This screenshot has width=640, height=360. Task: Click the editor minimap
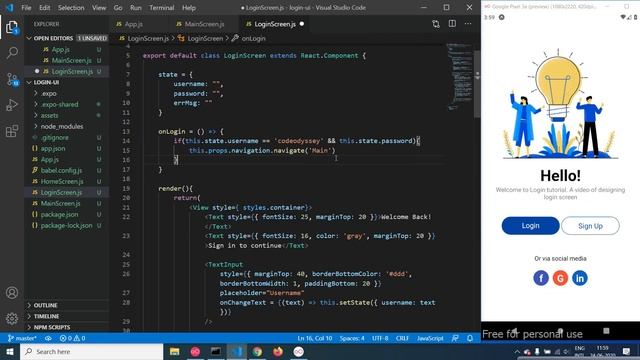(x=460, y=78)
